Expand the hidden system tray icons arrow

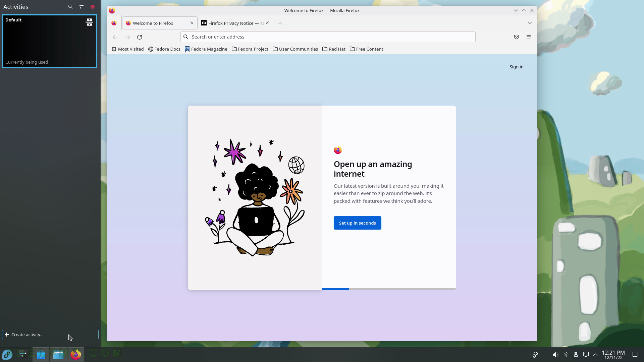[x=595, y=355]
